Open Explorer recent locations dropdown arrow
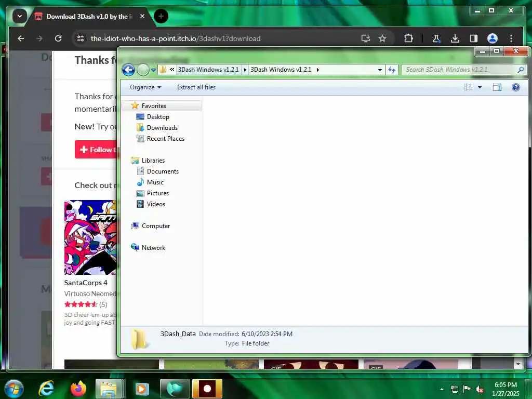Viewport: 532px width, 399px height. [x=153, y=70]
